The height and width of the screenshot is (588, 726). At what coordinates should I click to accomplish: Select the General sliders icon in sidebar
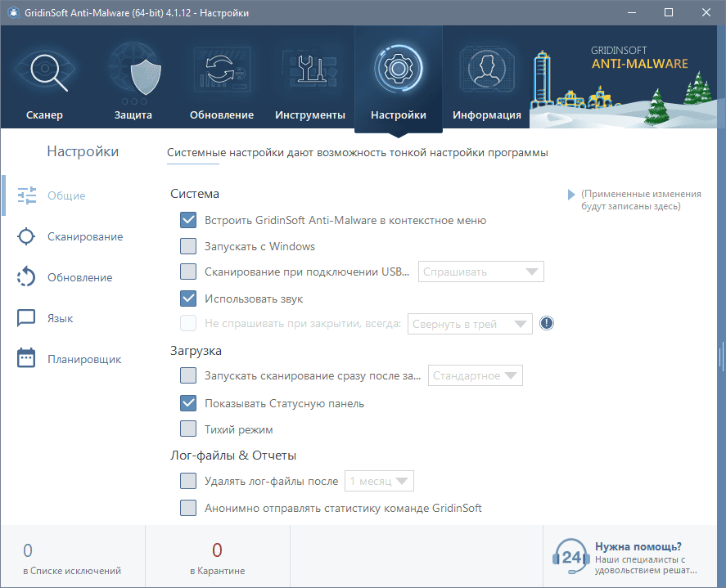tap(27, 195)
